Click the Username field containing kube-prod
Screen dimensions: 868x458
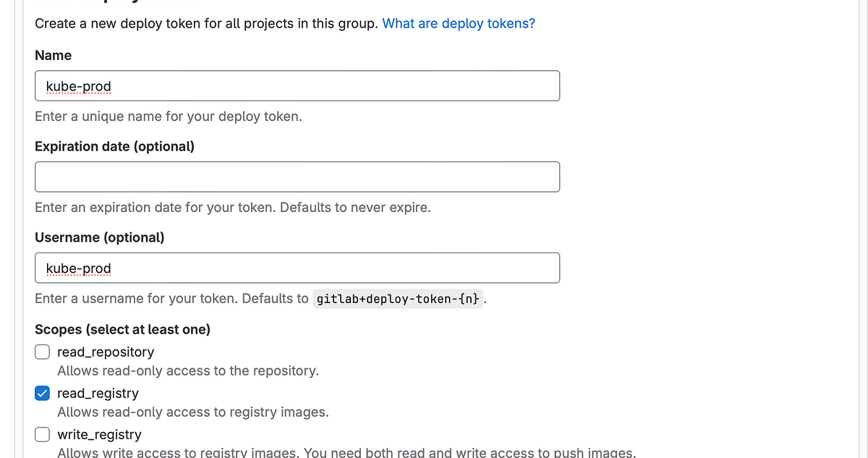point(297,268)
